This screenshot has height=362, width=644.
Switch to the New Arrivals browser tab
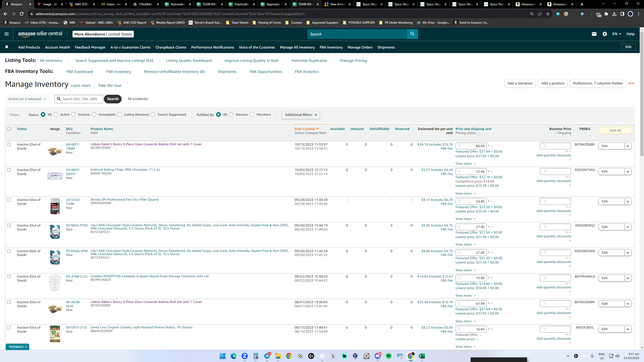pyautogui.click(x=338, y=4)
